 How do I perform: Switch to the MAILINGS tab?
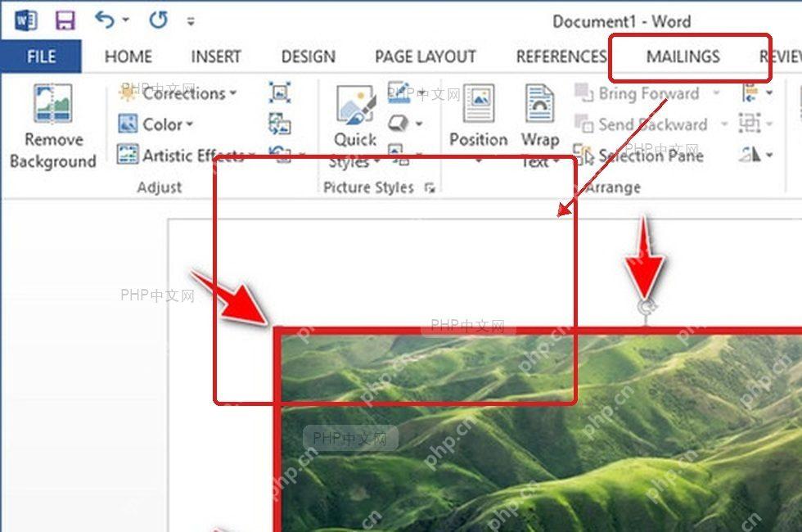[x=683, y=56]
